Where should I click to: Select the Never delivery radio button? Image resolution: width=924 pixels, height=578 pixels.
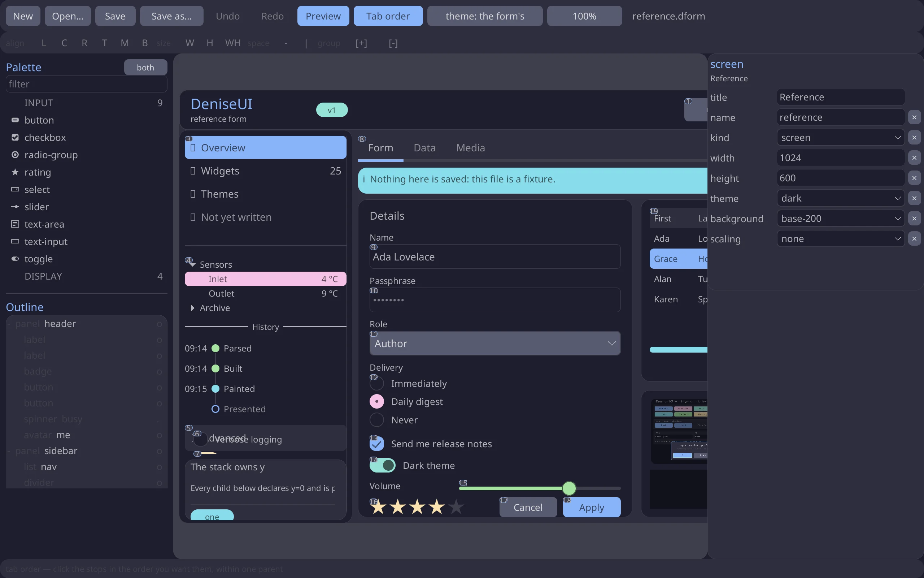pyautogui.click(x=377, y=420)
